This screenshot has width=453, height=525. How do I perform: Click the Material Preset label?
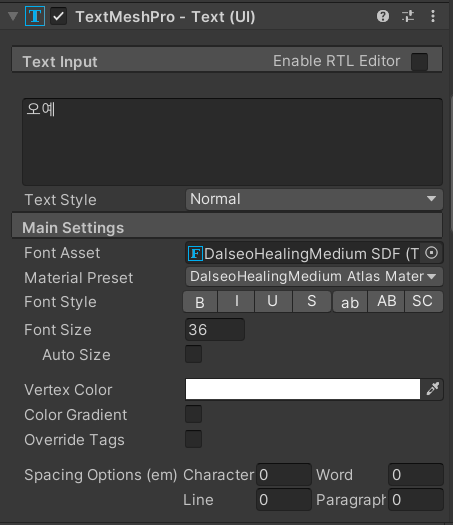coord(79,278)
